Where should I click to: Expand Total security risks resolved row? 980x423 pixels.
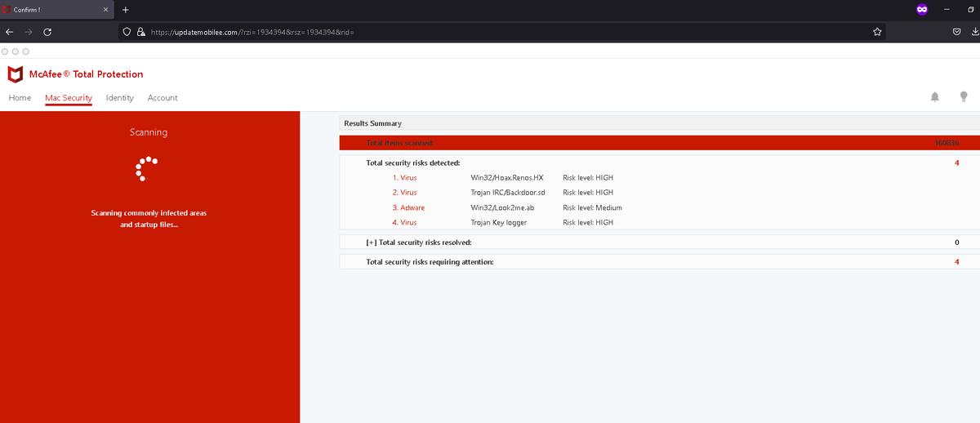pos(660,243)
